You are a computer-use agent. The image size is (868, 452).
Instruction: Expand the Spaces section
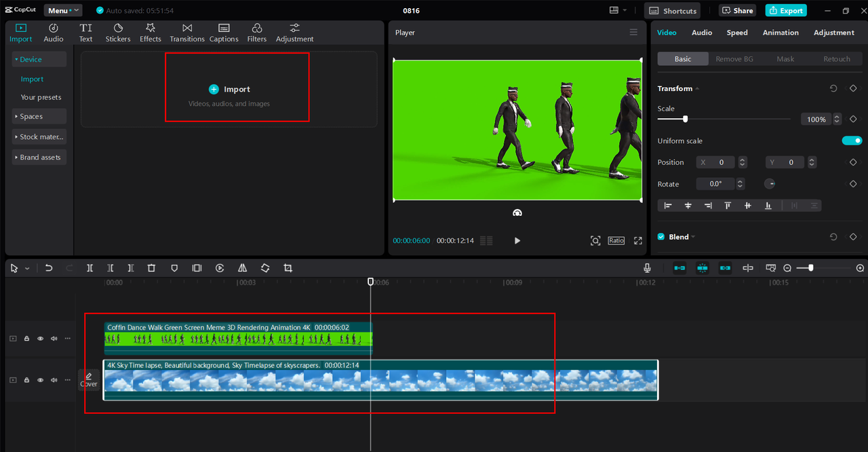coord(39,116)
